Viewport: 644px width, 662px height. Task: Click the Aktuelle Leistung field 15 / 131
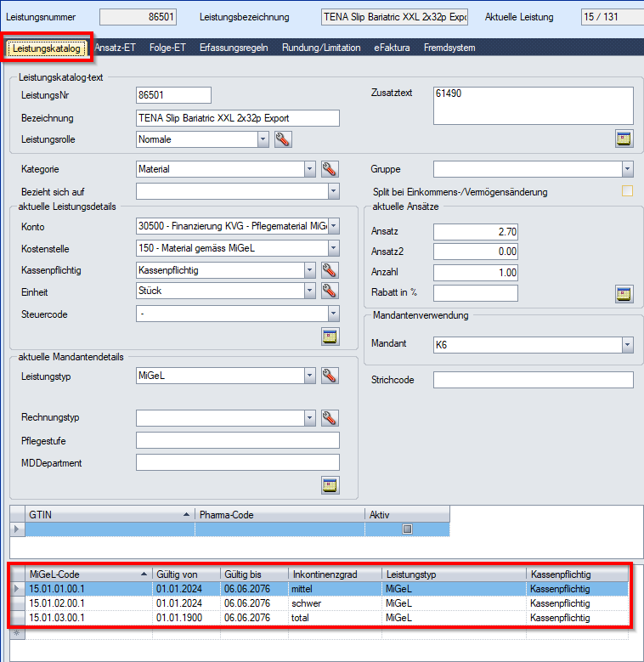click(x=613, y=17)
